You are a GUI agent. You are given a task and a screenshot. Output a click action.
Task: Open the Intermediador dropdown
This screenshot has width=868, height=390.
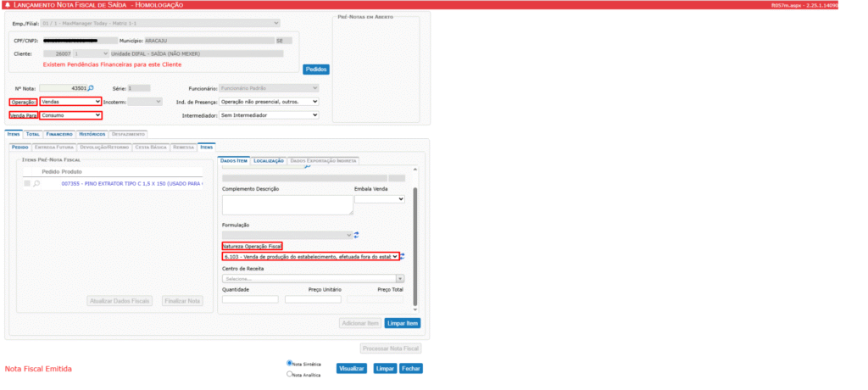tap(268, 115)
